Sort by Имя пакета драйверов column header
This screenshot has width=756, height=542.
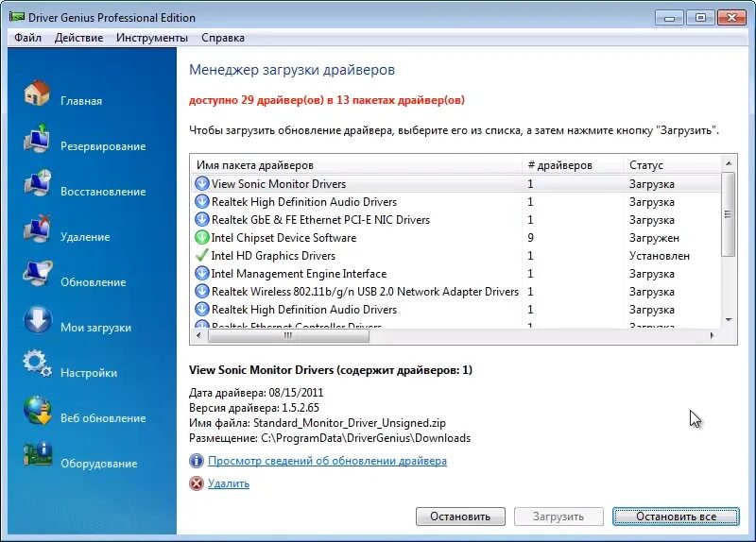[x=356, y=165]
